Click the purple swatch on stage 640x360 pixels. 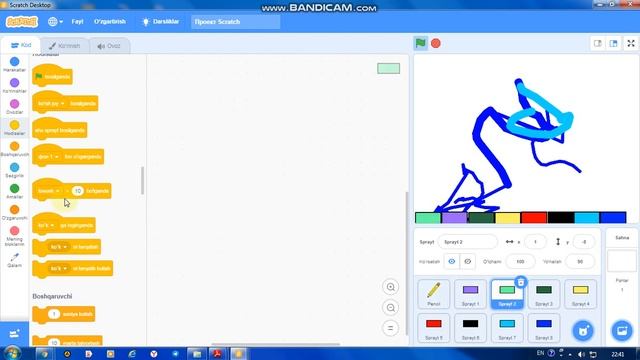pyautogui.click(x=455, y=218)
